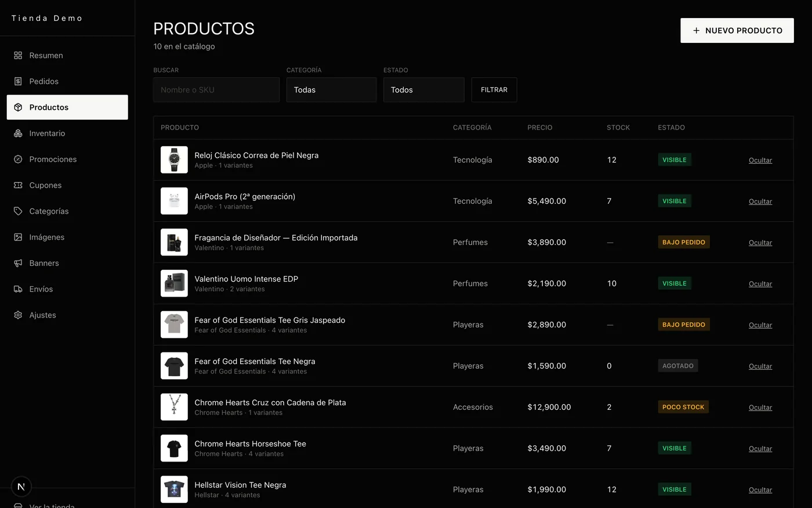Click the Inventario stack icon
812x508 pixels.
point(18,133)
